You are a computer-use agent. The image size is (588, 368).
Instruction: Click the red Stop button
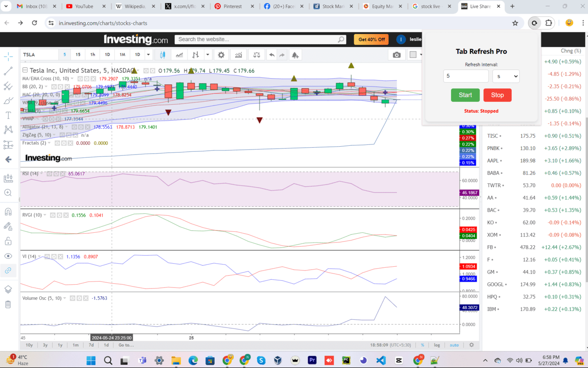498,95
